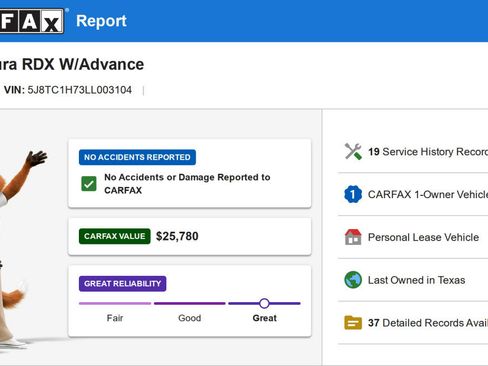Click the NO ACCIDENTS REPORTED badge

(137, 157)
